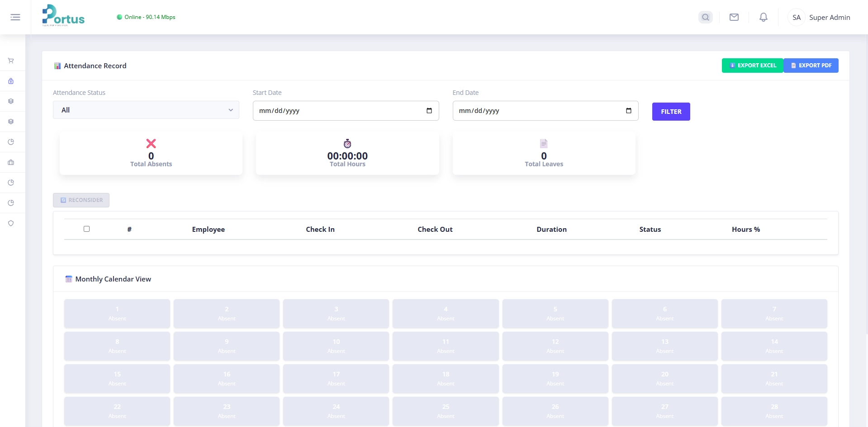Click the Export Excel button
The height and width of the screenshot is (427, 868).
point(752,66)
